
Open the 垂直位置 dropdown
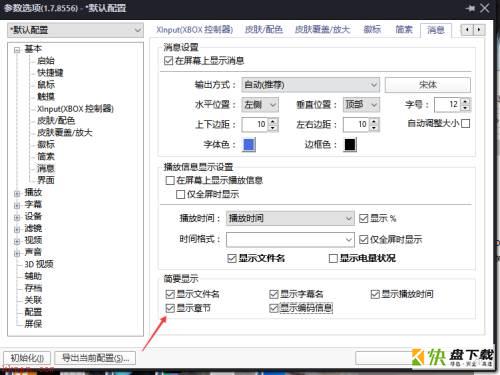click(x=361, y=105)
